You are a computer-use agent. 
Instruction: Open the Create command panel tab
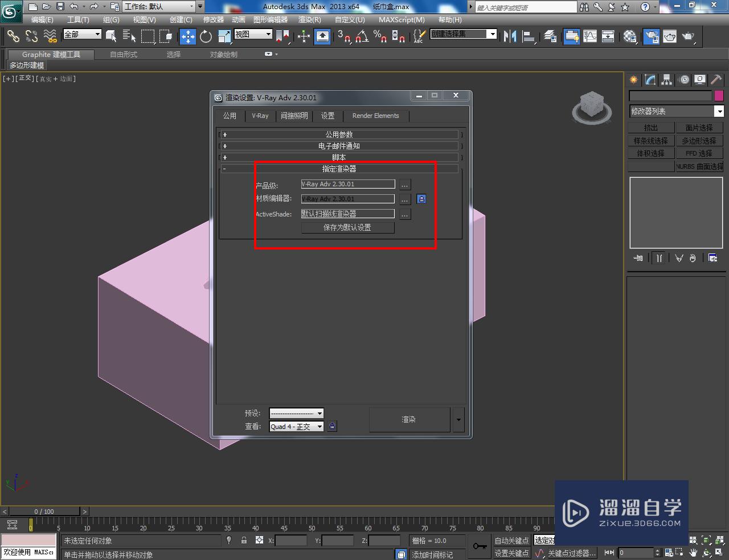(634, 80)
